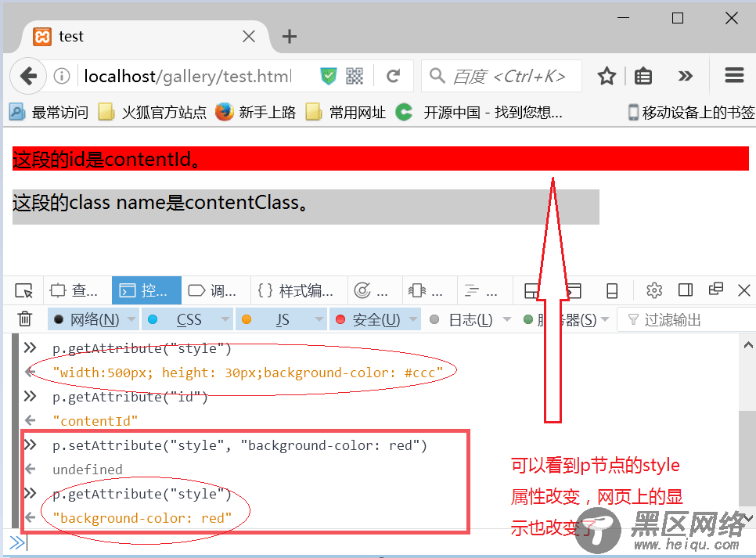Toggle 网络(N) console filter
Screen dimensions: 756x558
[x=87, y=319]
